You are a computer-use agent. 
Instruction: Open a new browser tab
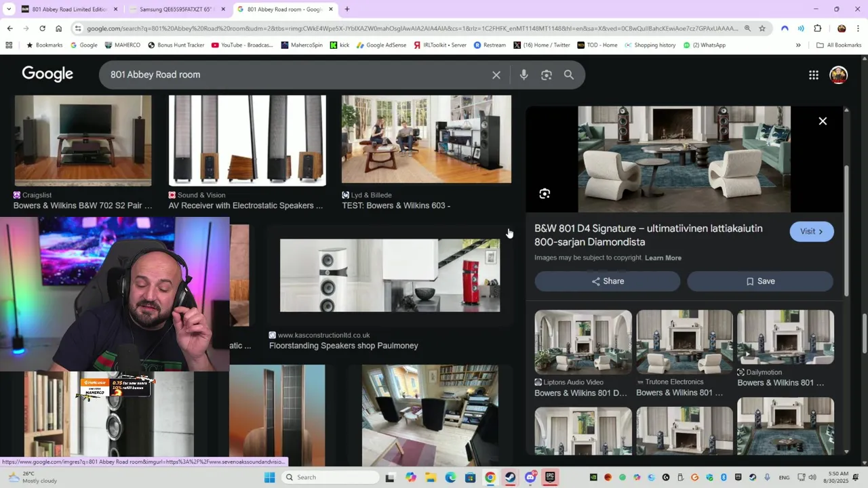point(347,9)
